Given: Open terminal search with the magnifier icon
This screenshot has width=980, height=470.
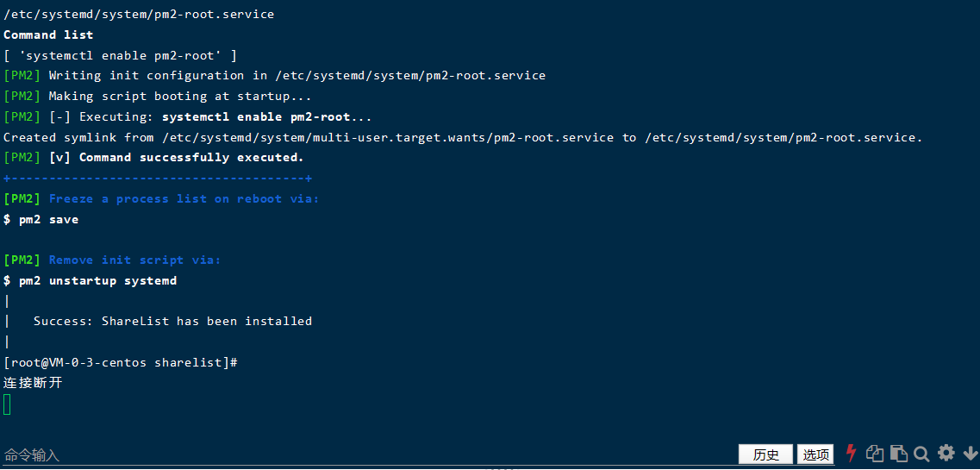Looking at the screenshot, I should tap(921, 453).
